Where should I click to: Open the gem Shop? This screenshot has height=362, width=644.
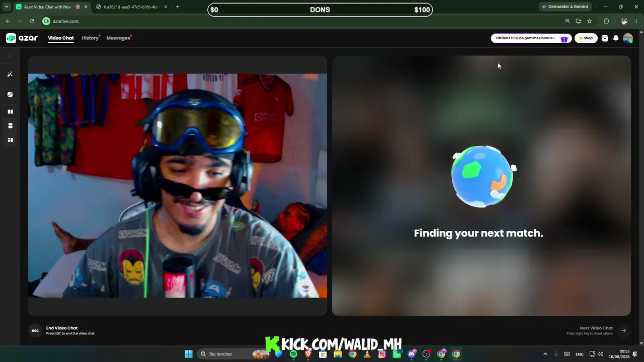[586, 38]
